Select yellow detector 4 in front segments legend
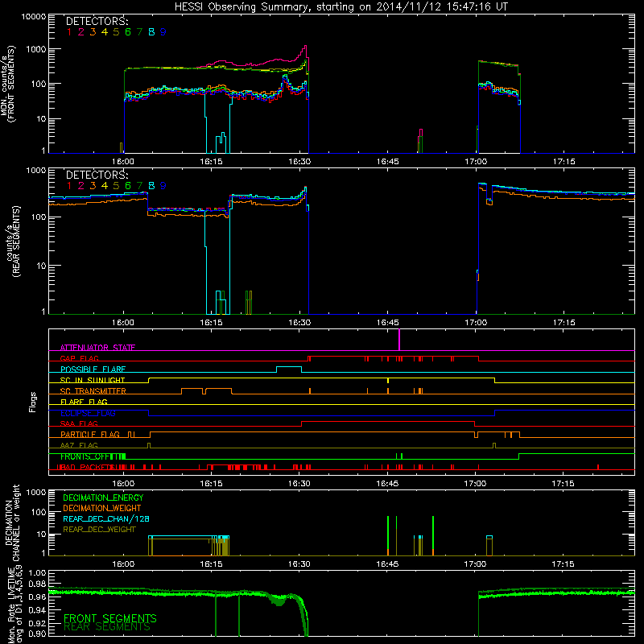644x644 pixels. (105, 32)
